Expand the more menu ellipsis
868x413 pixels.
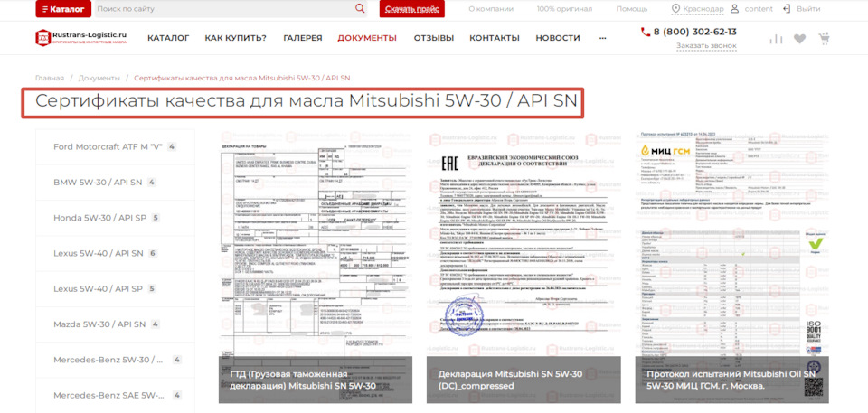point(603,38)
